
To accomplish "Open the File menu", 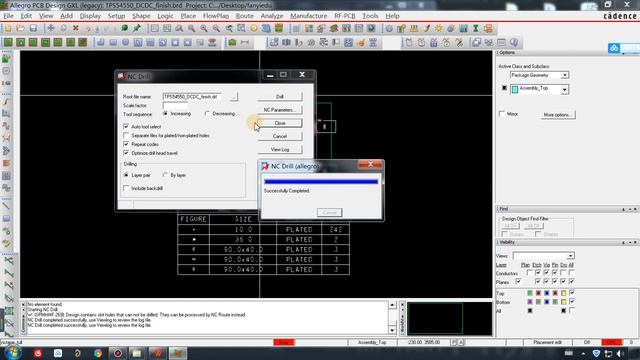I will 9,16.
